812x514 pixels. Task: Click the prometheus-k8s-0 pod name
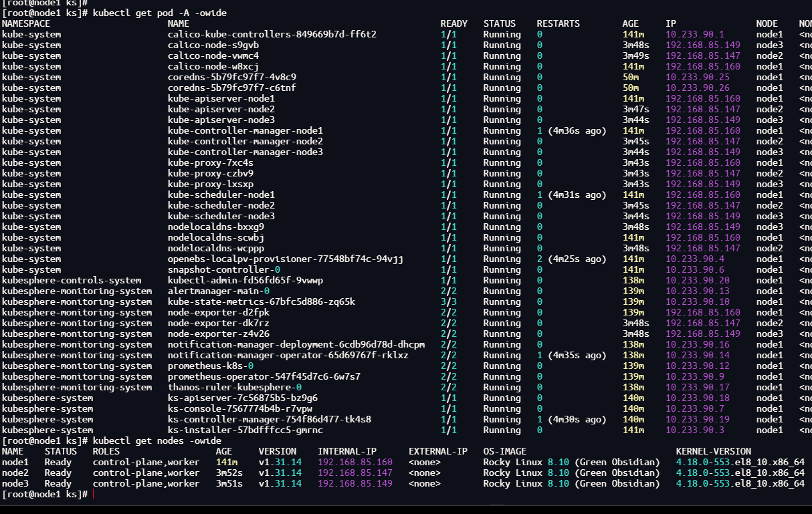[x=210, y=366]
